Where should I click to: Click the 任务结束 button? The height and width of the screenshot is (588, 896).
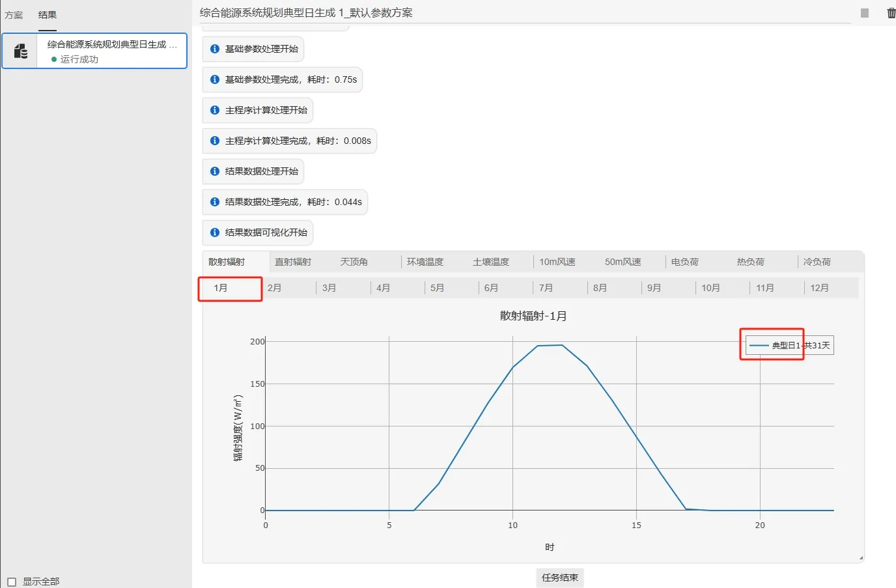[560, 578]
